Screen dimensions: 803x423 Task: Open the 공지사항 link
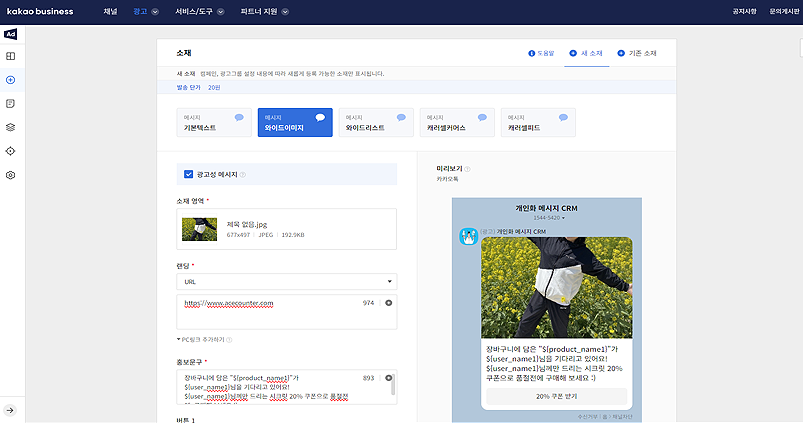(x=746, y=12)
